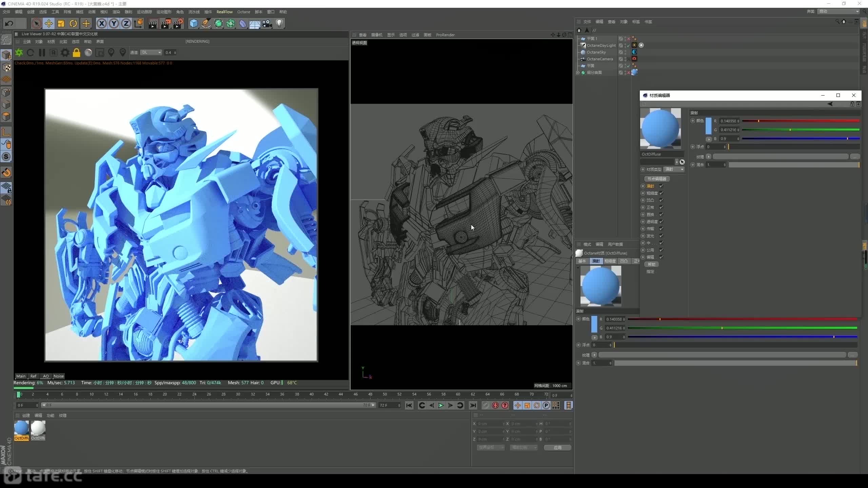Click Render View clapperboard icon
868x488 pixels.
[153, 23]
